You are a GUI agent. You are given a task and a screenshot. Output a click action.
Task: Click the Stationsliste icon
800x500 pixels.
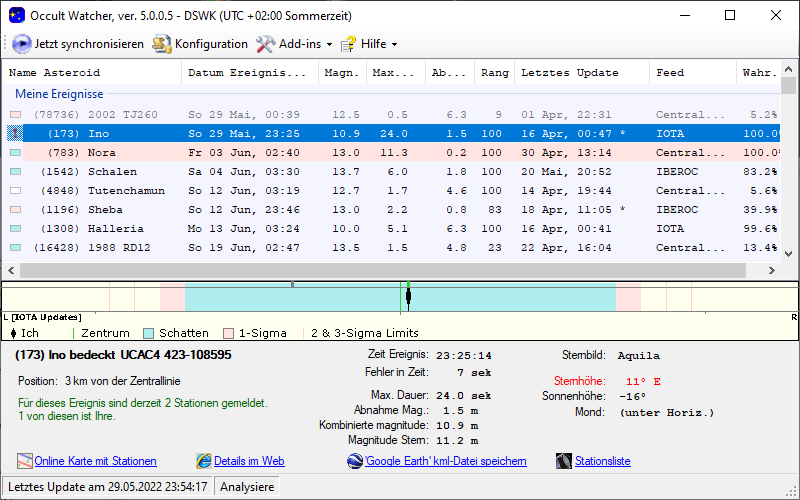pos(563,461)
